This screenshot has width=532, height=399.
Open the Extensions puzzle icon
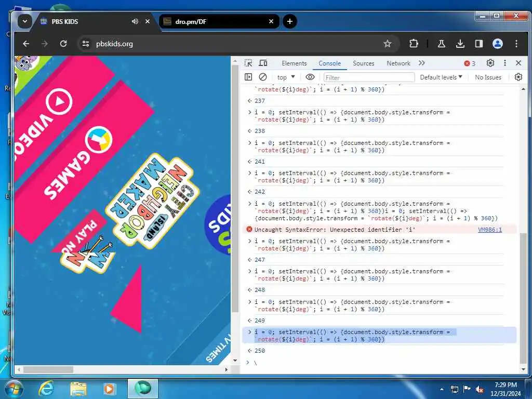click(x=414, y=44)
